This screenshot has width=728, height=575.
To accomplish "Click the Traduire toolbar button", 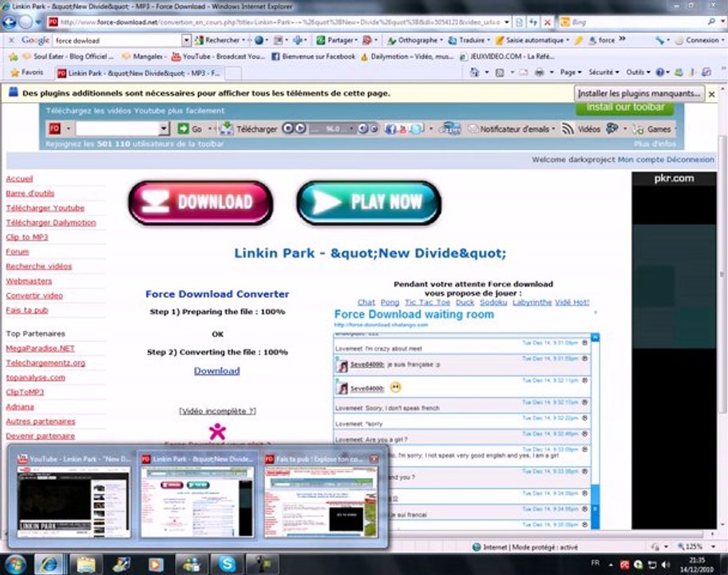I will pos(469,41).
